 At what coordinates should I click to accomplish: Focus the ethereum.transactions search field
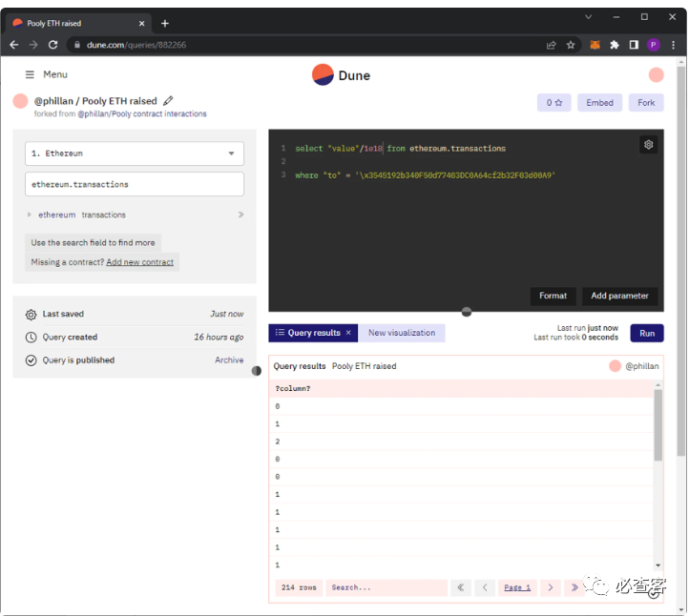point(135,184)
